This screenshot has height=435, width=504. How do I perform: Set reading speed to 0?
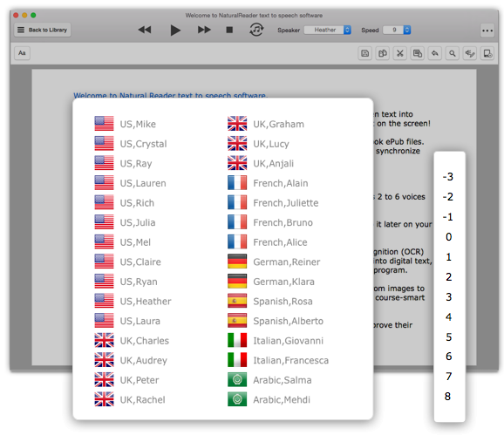pos(449,237)
